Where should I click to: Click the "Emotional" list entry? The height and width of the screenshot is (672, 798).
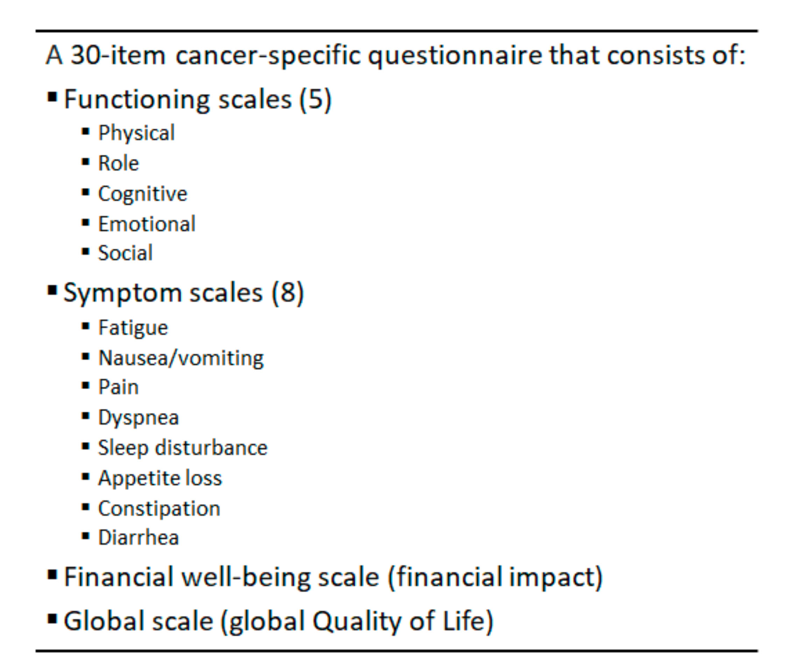click(x=147, y=224)
